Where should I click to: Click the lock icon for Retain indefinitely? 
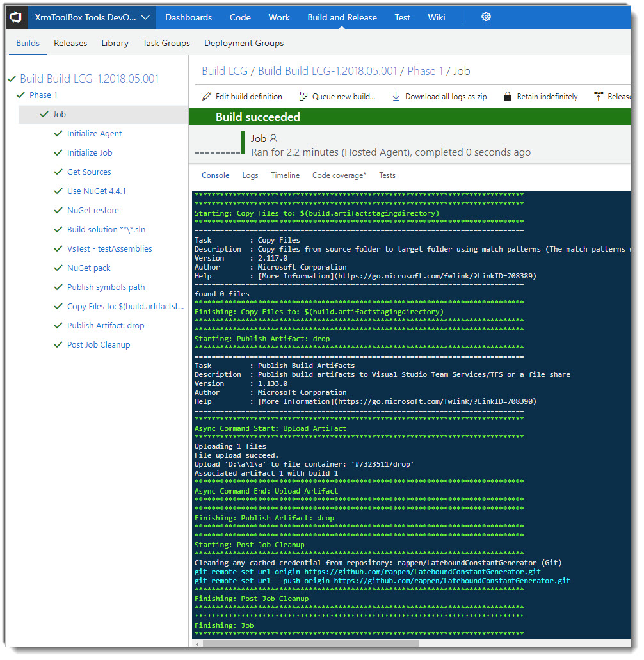[x=508, y=97]
